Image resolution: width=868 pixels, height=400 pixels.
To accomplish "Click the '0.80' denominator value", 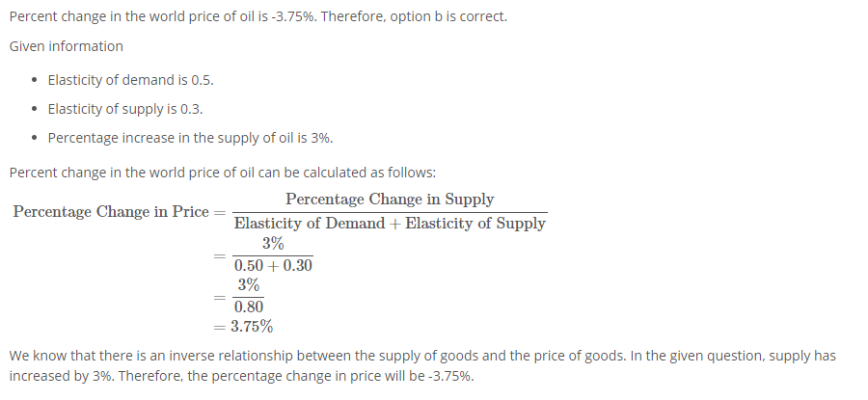I will tap(249, 307).
